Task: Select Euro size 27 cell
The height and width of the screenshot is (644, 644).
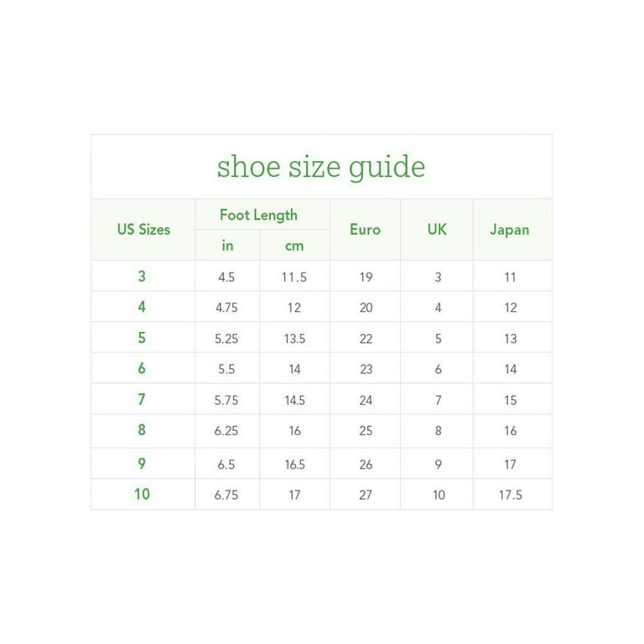Action: (x=366, y=495)
